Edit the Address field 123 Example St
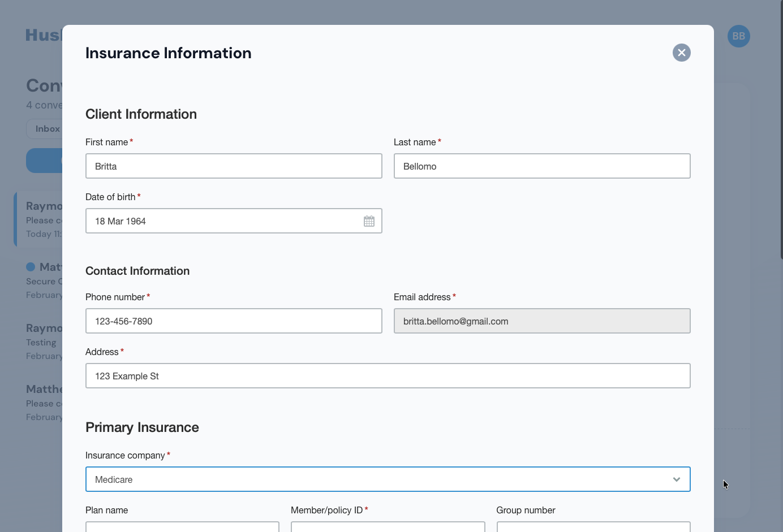The image size is (783, 532). click(x=388, y=376)
